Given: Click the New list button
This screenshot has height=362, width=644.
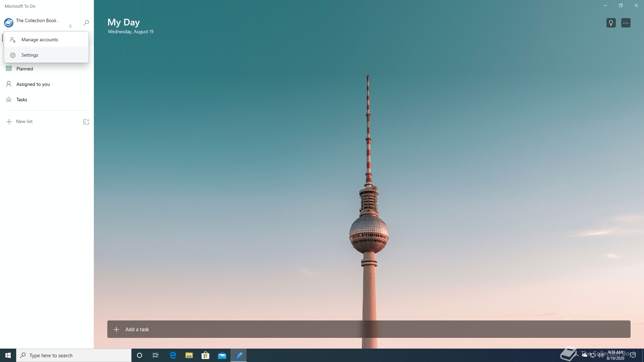Looking at the screenshot, I should [24, 121].
